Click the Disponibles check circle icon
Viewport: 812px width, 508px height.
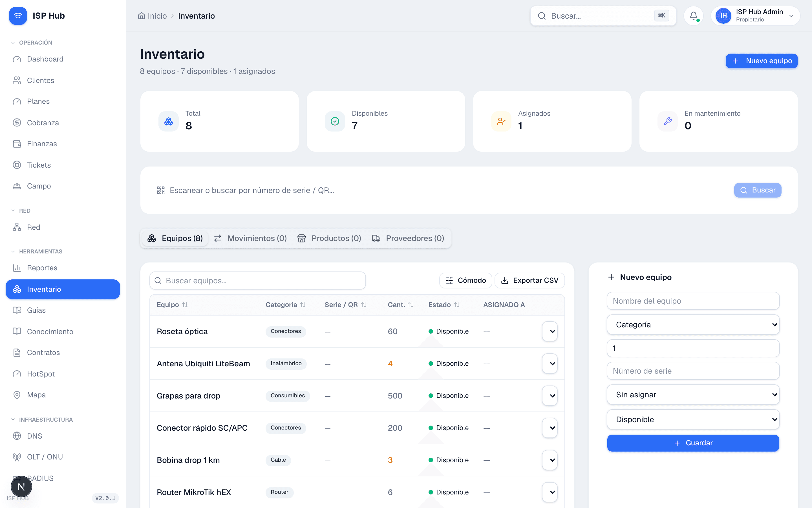click(x=335, y=121)
